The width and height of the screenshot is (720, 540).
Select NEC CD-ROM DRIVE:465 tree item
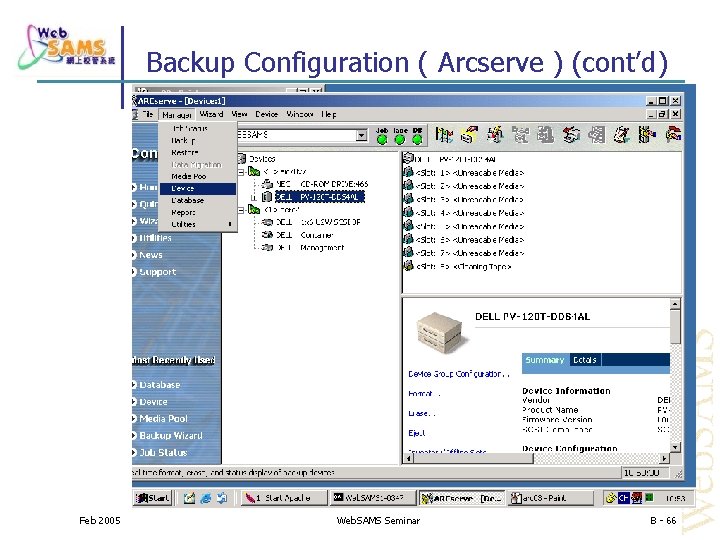click(x=322, y=184)
